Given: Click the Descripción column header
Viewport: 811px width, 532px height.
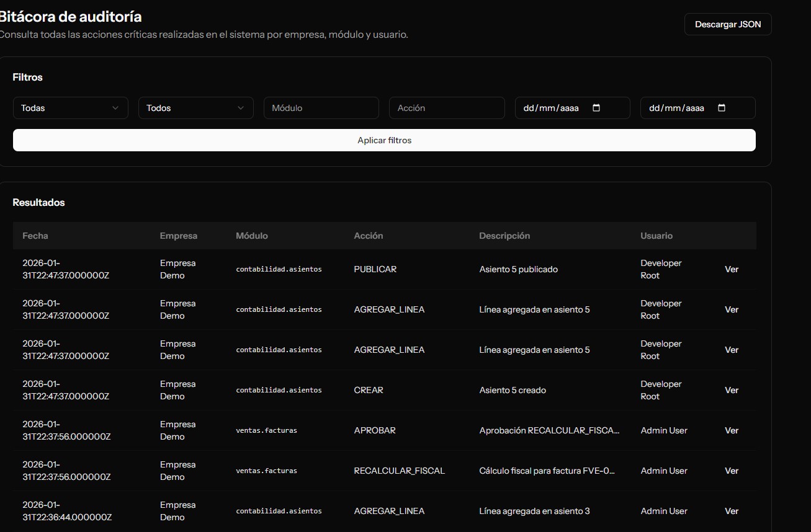Looking at the screenshot, I should pos(504,236).
